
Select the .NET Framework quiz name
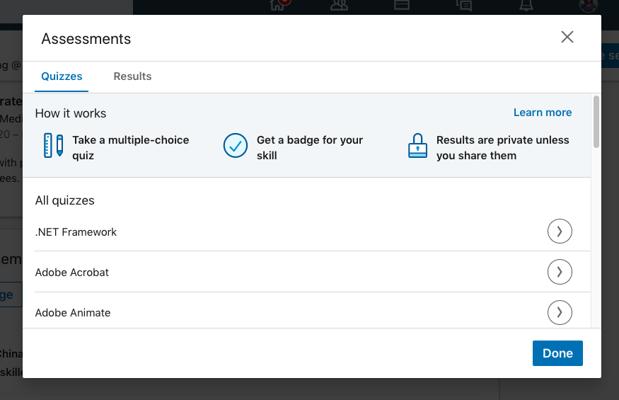[x=76, y=232]
